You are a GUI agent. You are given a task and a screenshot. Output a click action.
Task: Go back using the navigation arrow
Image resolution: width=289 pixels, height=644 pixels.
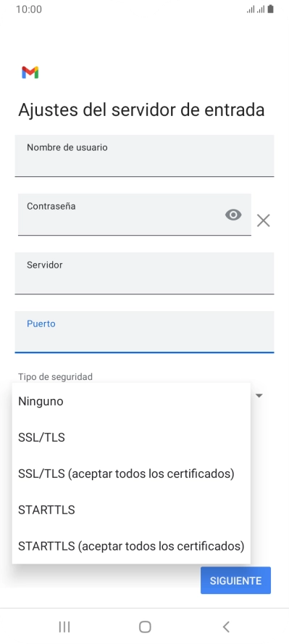(226, 627)
